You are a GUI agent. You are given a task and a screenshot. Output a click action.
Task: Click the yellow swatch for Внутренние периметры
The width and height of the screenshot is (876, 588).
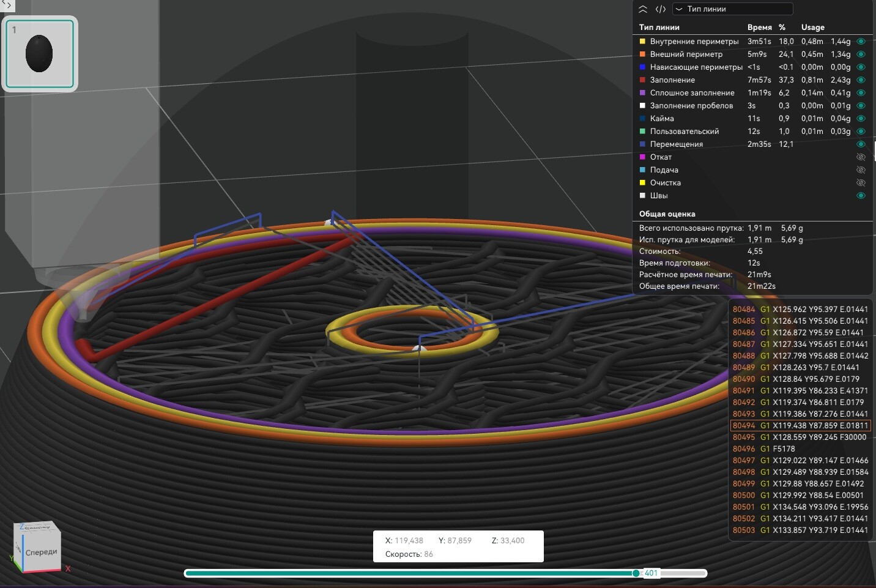pyautogui.click(x=642, y=42)
